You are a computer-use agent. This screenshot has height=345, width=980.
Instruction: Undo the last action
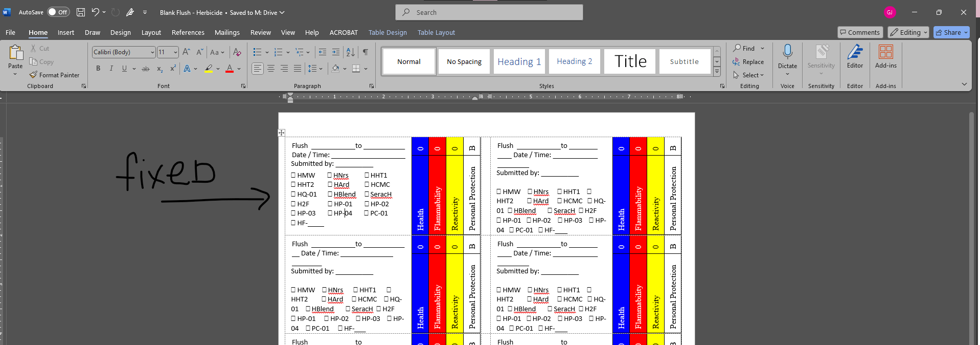95,12
